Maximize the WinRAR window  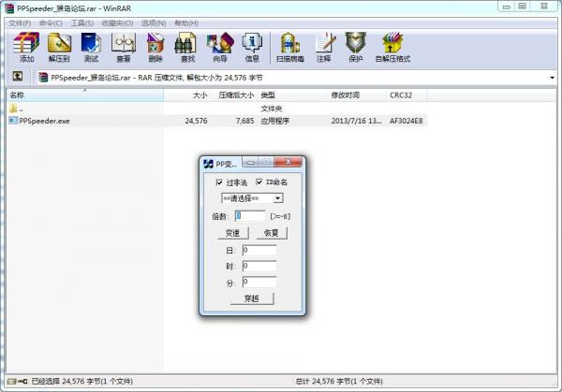(523, 7)
